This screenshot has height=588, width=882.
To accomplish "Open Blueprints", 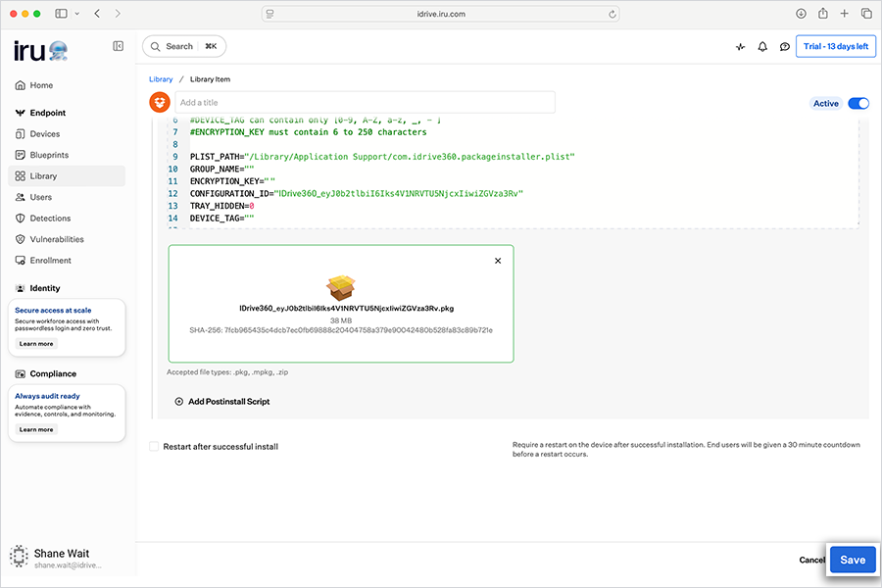I will 49,155.
